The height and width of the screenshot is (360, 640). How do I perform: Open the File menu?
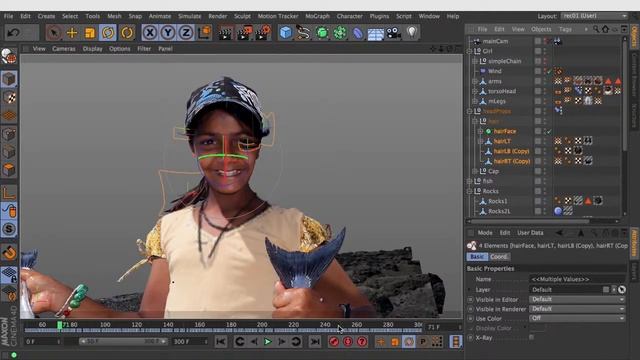[x=8, y=16]
